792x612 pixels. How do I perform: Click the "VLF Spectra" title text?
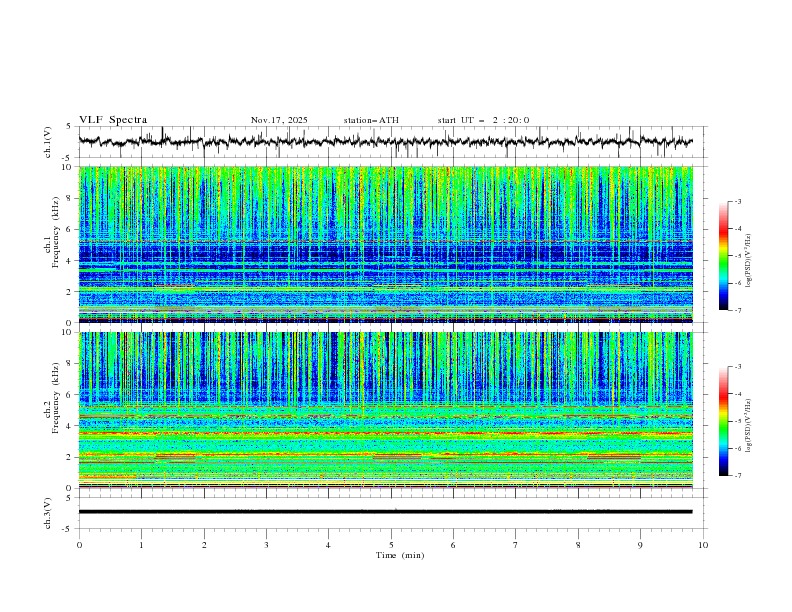[113, 120]
